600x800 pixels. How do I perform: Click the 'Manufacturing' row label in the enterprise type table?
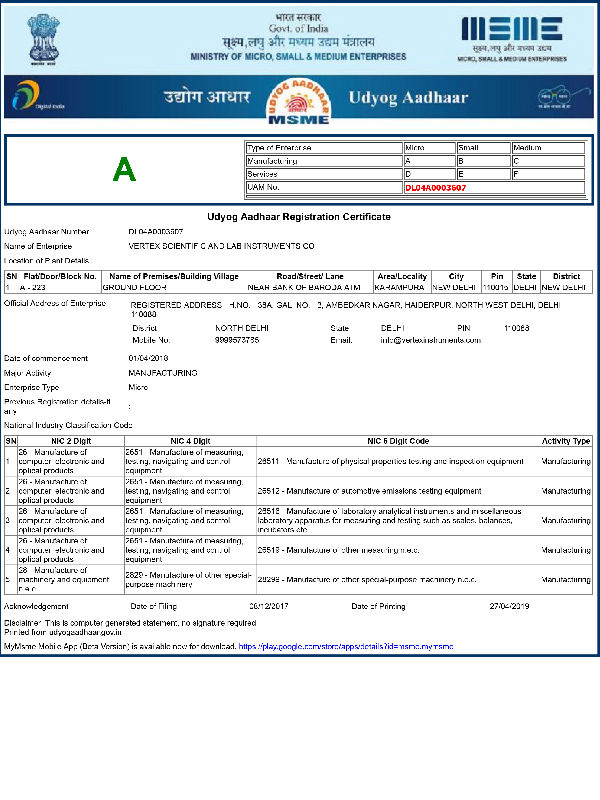click(x=324, y=161)
